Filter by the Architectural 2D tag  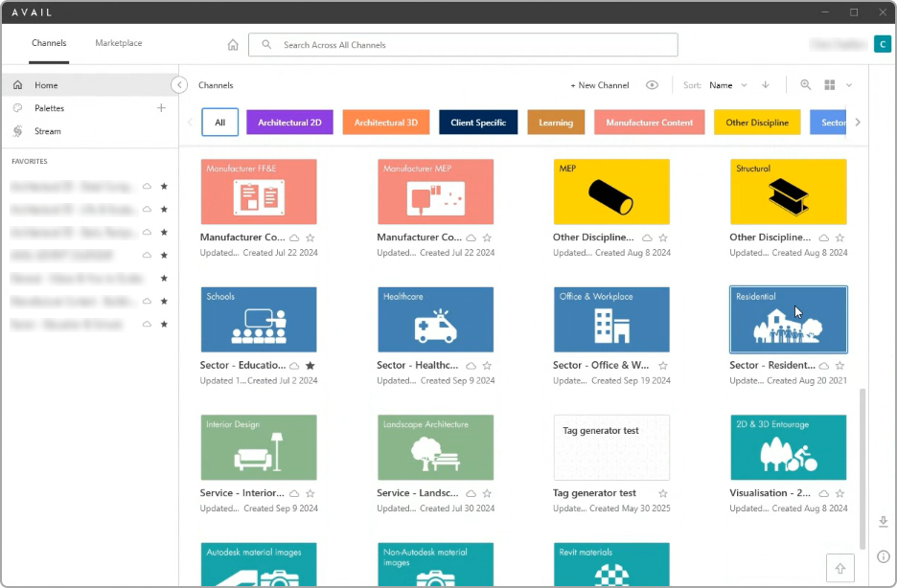tap(289, 123)
